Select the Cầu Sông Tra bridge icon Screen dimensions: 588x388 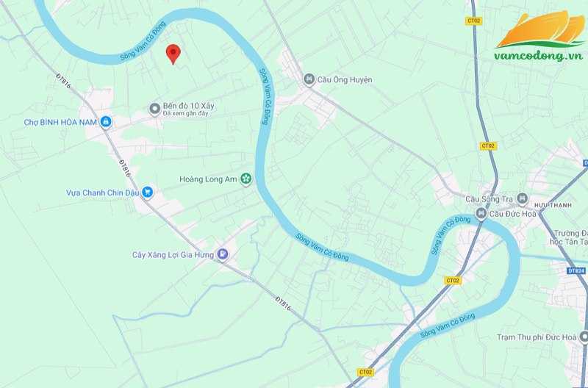(522, 198)
